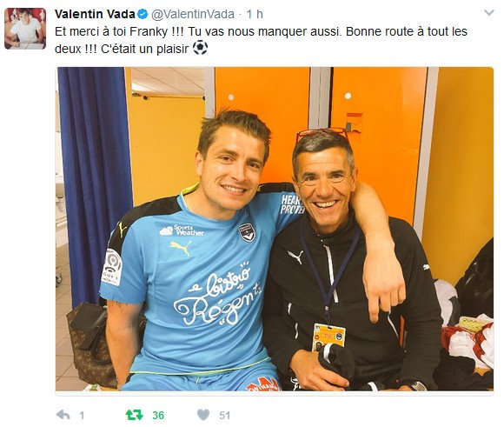
Task: Retweet using the green arrows icon
Action: click(x=135, y=415)
